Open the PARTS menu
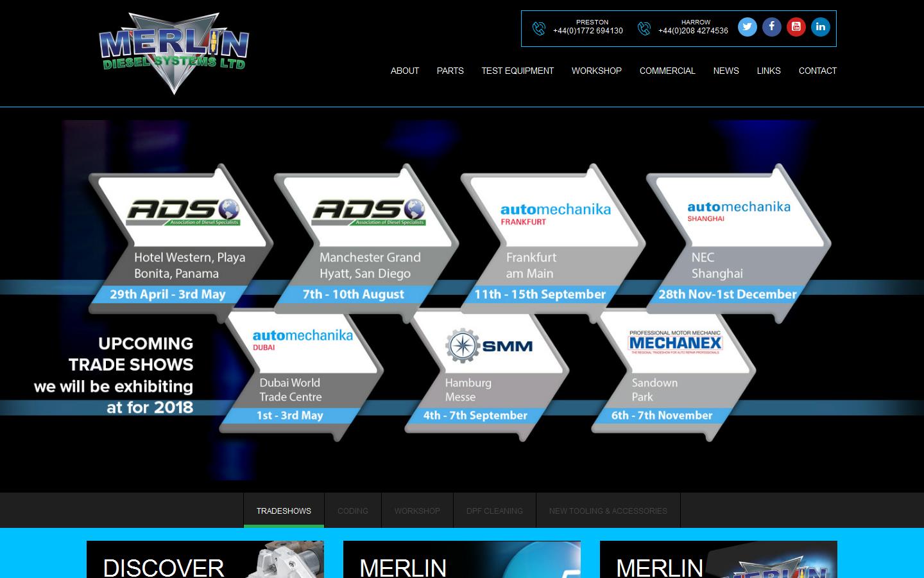 click(450, 71)
